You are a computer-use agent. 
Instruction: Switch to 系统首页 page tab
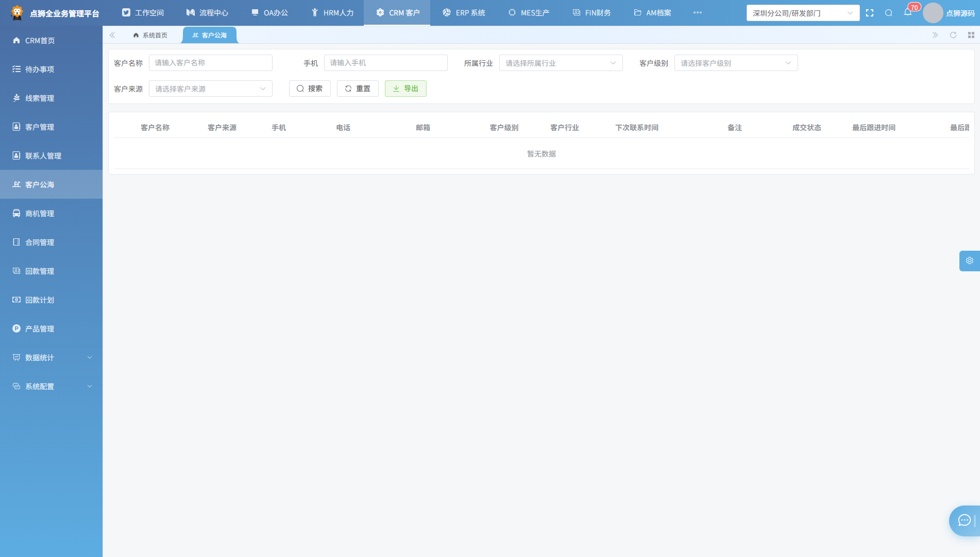(x=150, y=35)
